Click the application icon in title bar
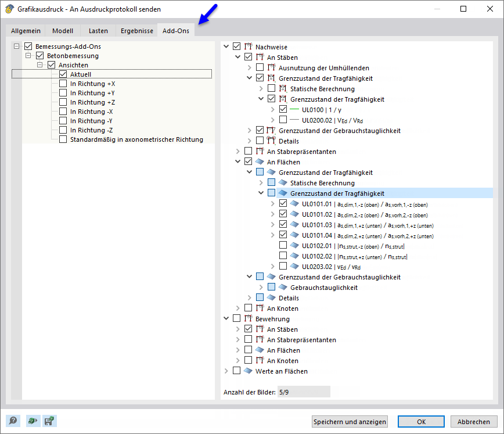 pos(10,9)
